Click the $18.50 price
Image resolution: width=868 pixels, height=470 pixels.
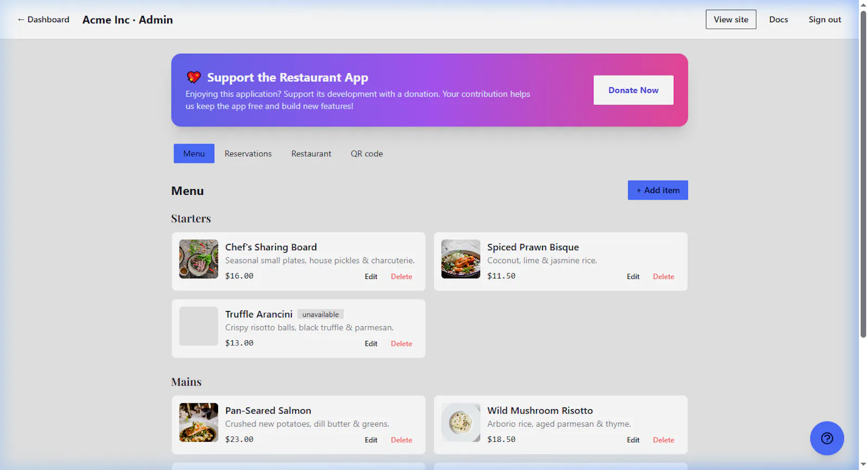[501, 439]
